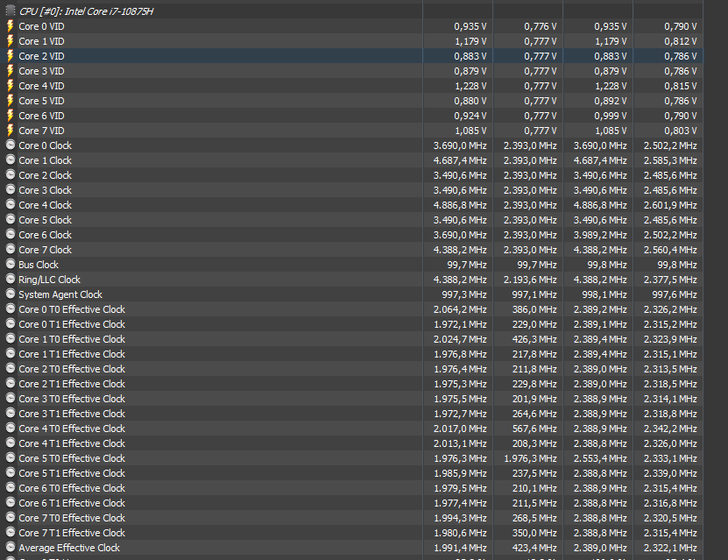This screenshot has height=560, width=728.
Task: Select the icon beside Core 0 T1 Effective Clock
Action: (11, 323)
